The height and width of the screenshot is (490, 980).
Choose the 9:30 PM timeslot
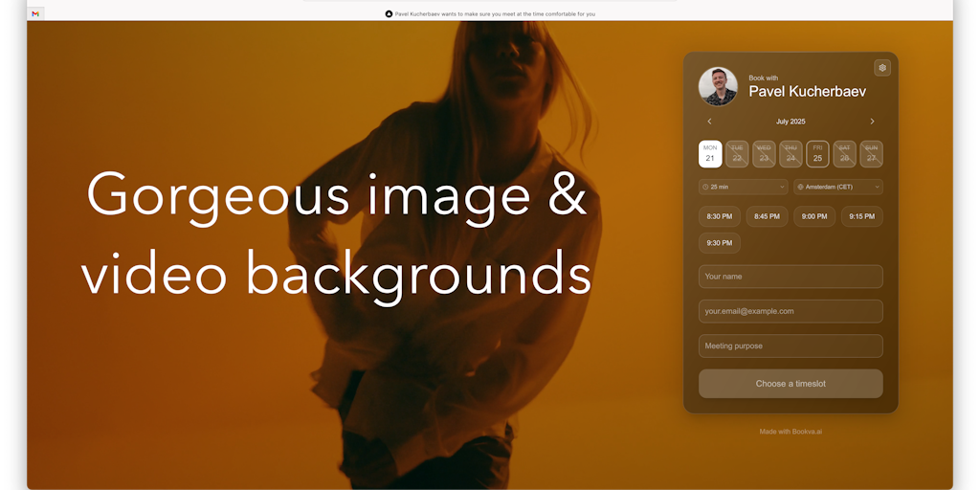click(719, 243)
